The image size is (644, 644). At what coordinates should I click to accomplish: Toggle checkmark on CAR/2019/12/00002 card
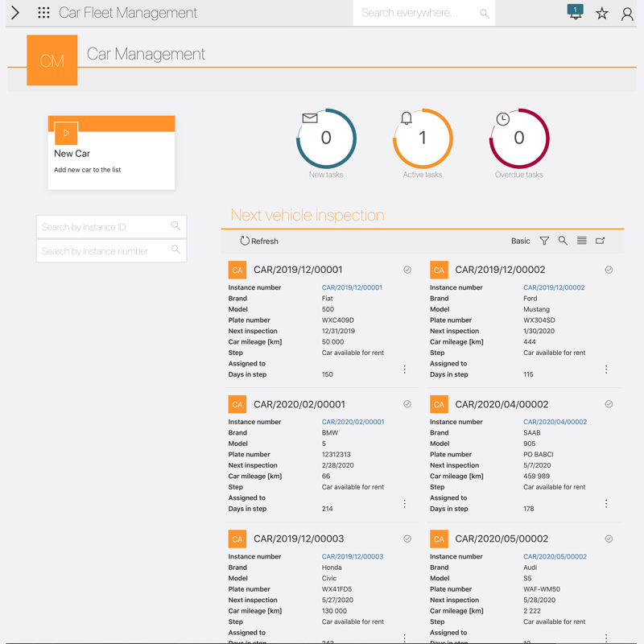[x=609, y=270]
